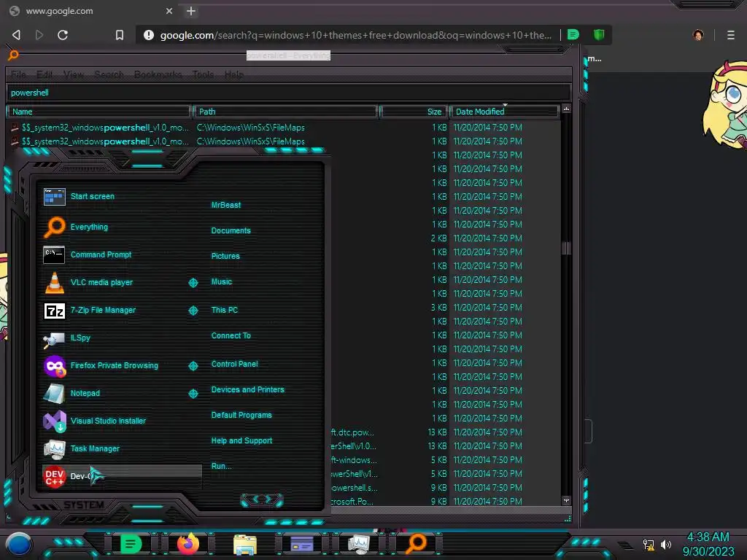Click the browser address bar URL

pyautogui.click(x=355, y=35)
